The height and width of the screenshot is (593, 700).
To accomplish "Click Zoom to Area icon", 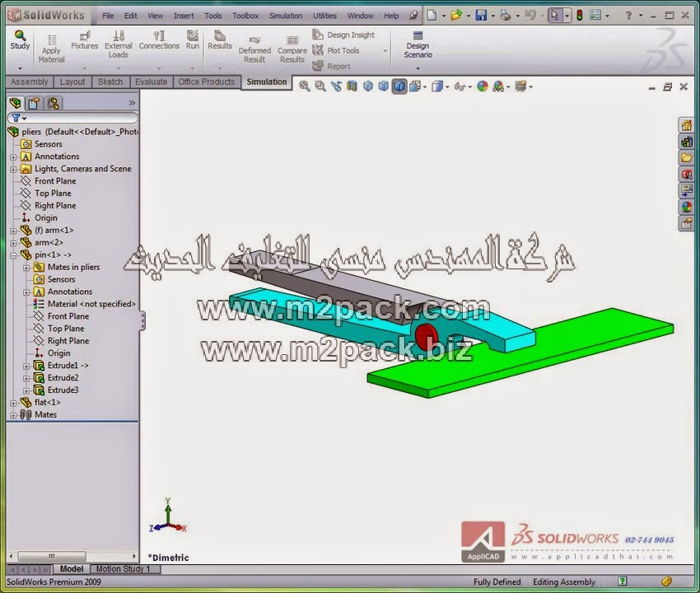I will point(320,86).
